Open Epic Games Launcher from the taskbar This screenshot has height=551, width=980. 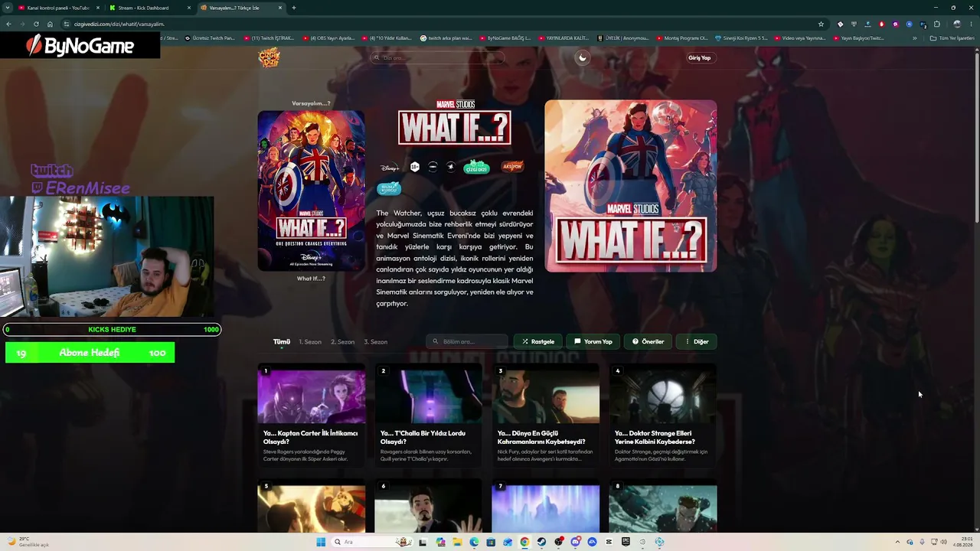pos(626,542)
